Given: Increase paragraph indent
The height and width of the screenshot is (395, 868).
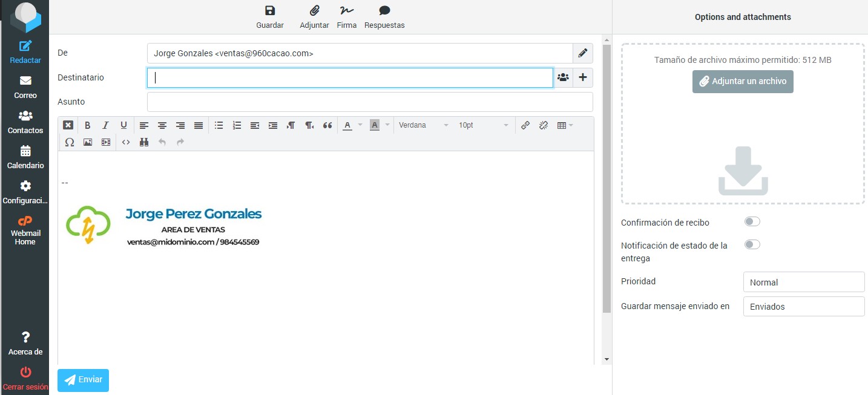Looking at the screenshot, I should click(273, 125).
